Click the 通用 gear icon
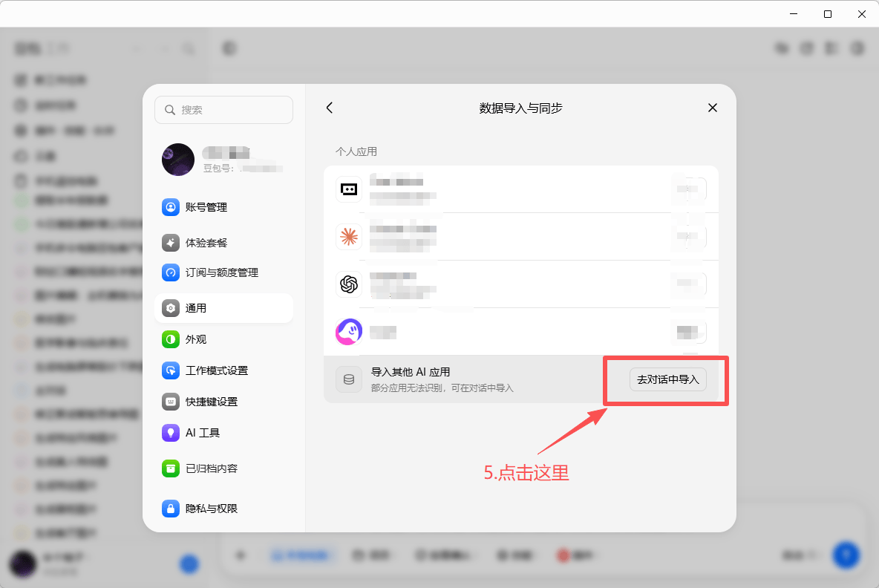Viewport: 879px width, 588px height. coord(171,307)
